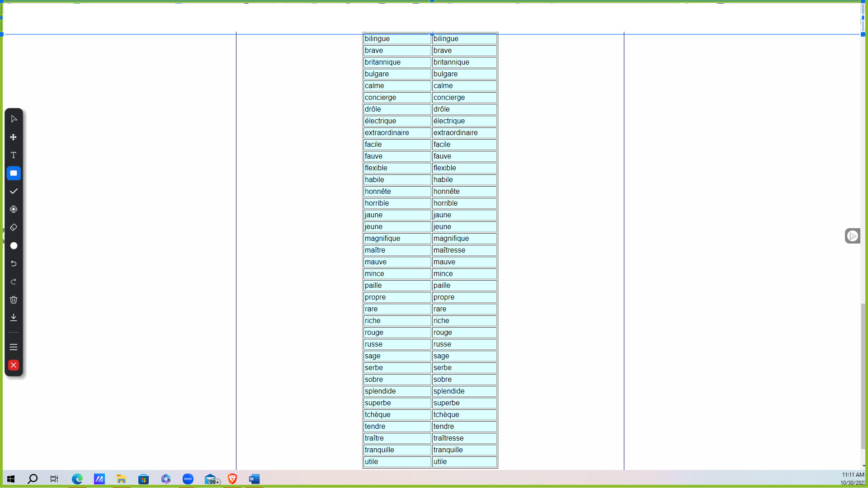The height and width of the screenshot is (488, 868).
Task: Open Zoom from the taskbar
Action: [188, 479]
